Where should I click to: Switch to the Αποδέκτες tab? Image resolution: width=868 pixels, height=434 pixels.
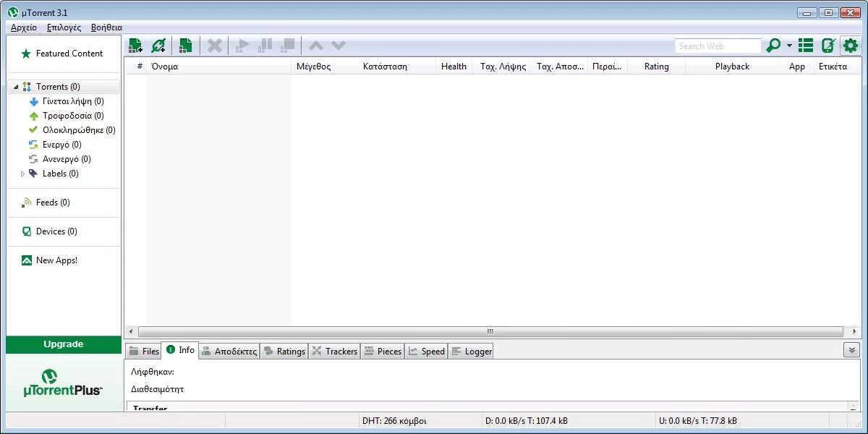point(229,352)
